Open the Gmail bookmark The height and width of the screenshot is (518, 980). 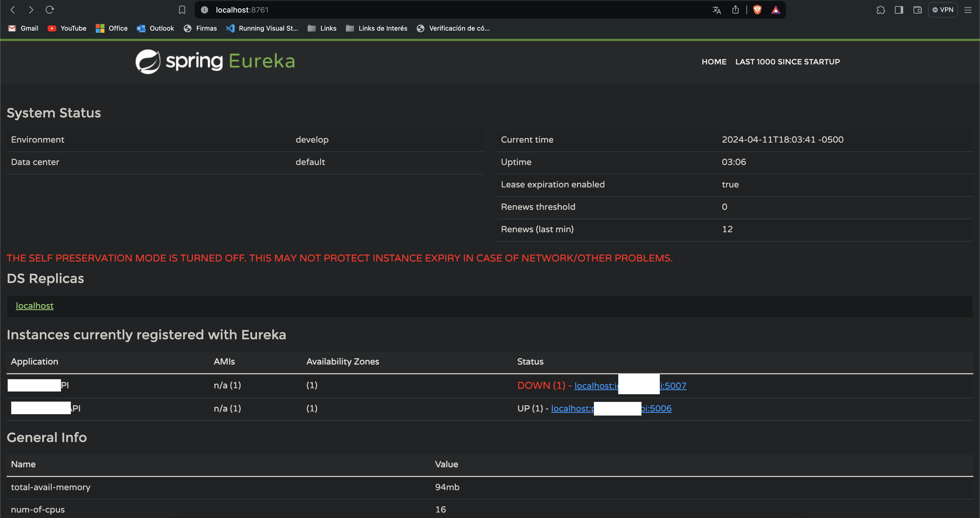pos(23,28)
